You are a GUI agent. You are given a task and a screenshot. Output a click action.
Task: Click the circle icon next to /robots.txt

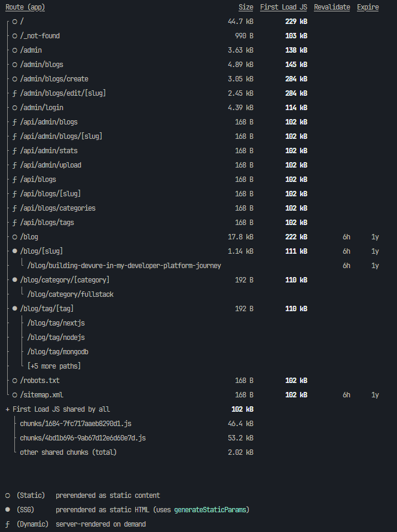(14, 381)
